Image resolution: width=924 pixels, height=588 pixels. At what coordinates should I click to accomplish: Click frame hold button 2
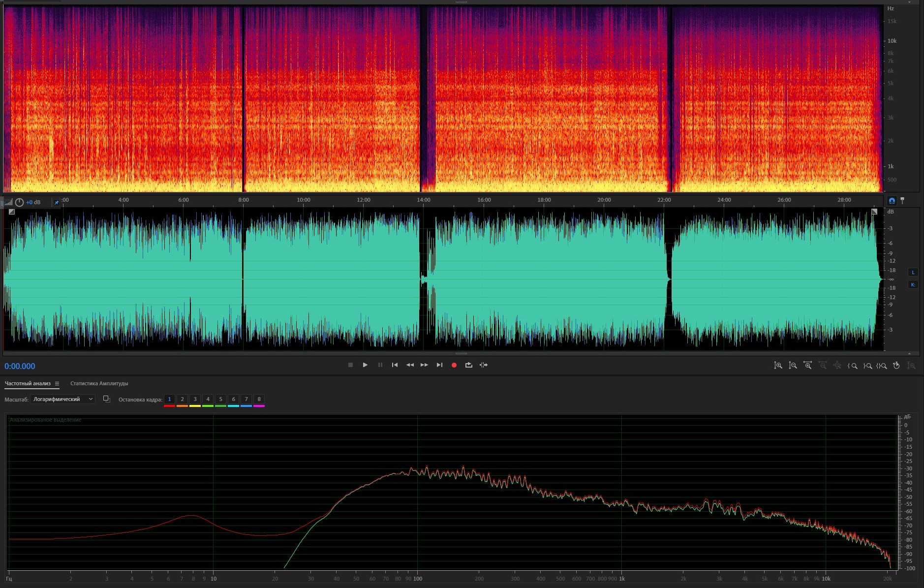click(x=182, y=399)
